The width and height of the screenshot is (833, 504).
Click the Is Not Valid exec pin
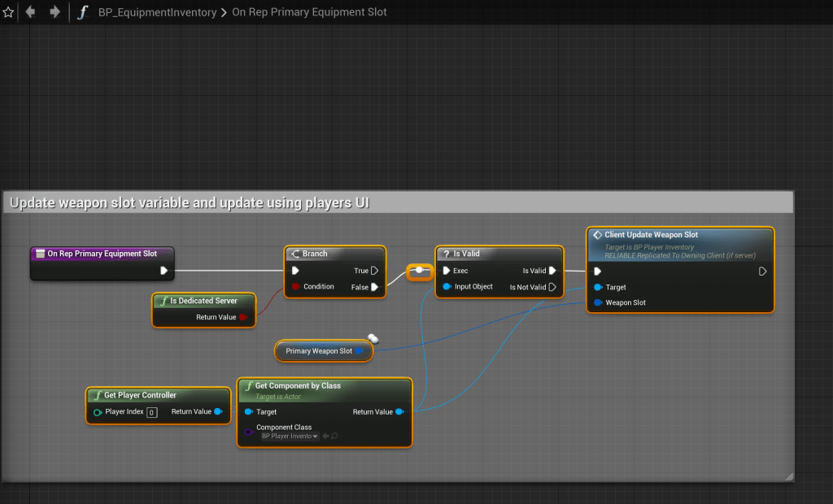coord(552,287)
